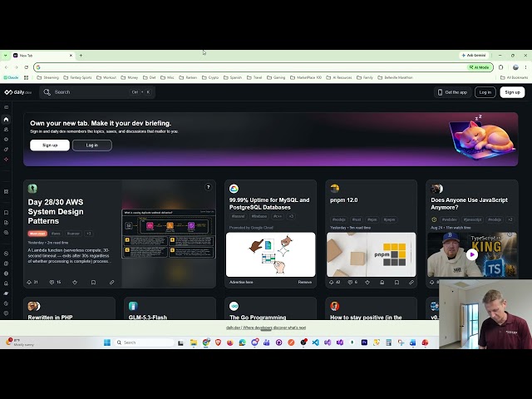Toggle the daily.dev sidebar panel icon
The height and width of the screenshot is (399, 532).
(6, 107)
